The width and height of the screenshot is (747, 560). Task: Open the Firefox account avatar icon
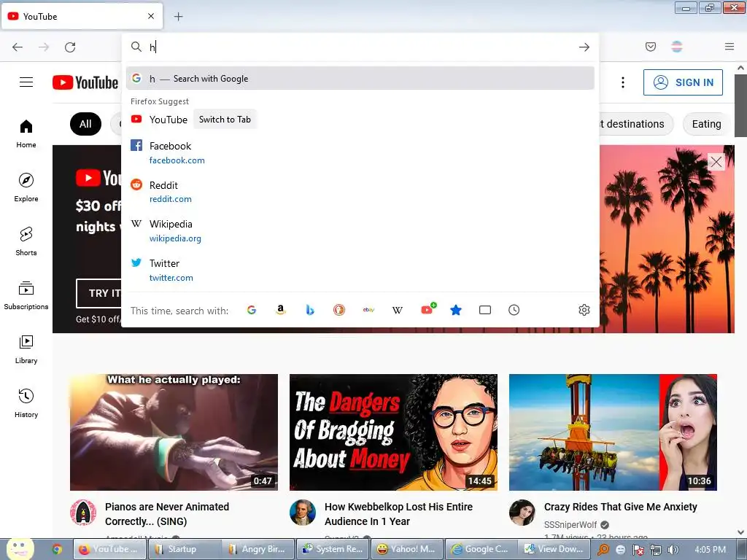point(677,47)
